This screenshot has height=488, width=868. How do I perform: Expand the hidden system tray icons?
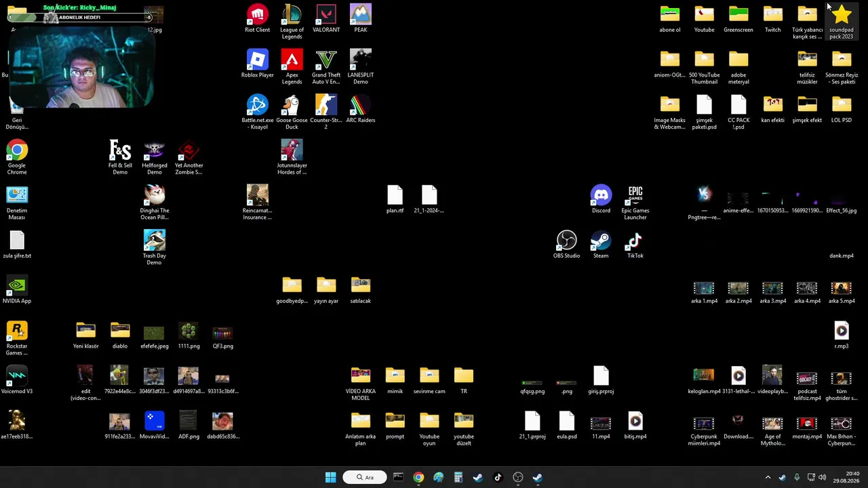pos(768,477)
